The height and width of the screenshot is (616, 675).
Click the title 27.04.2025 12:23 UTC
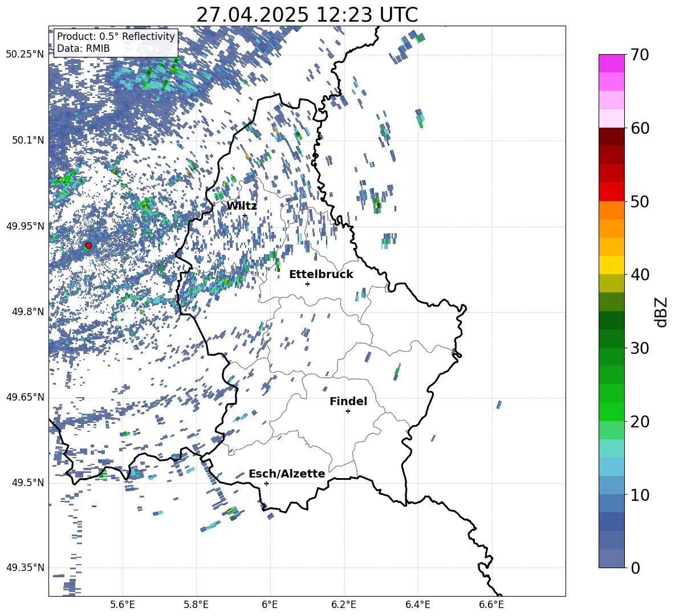307,15
